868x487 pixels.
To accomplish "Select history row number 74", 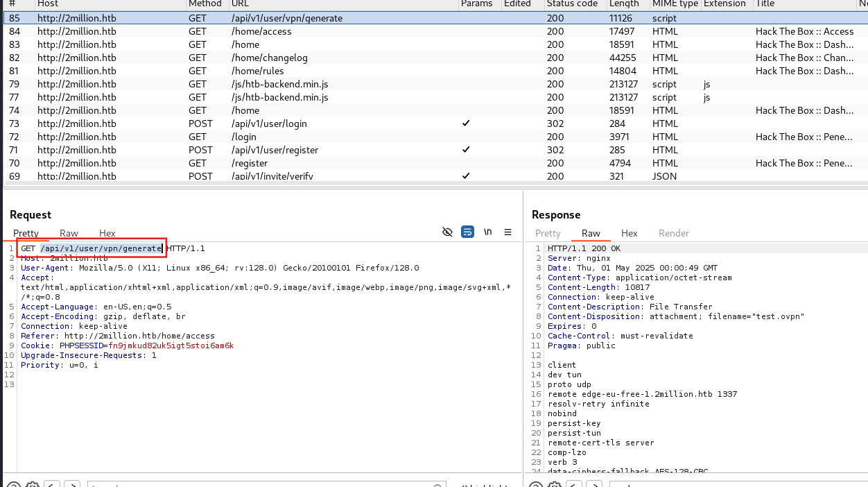I will tap(435, 110).
